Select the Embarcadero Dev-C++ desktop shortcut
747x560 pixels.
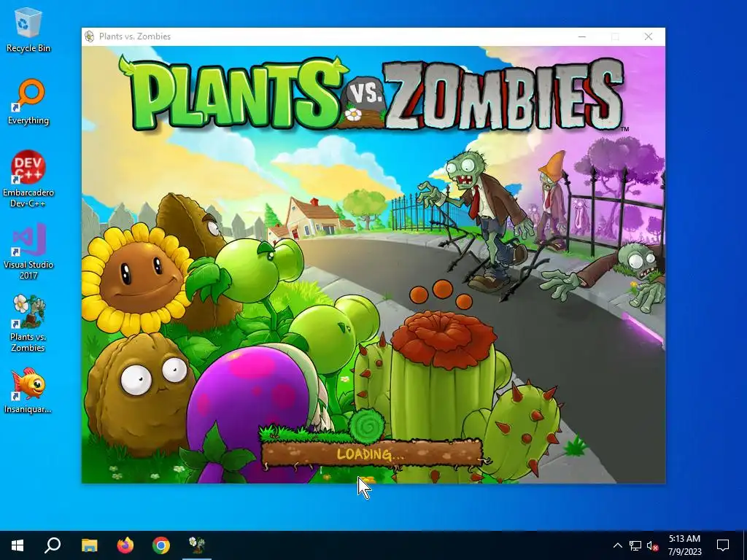tap(28, 179)
